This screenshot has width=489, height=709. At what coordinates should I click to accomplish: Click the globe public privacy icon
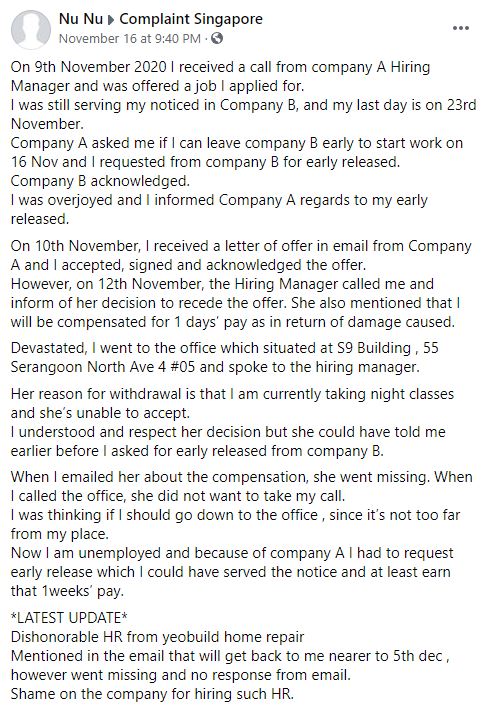(x=217, y=38)
